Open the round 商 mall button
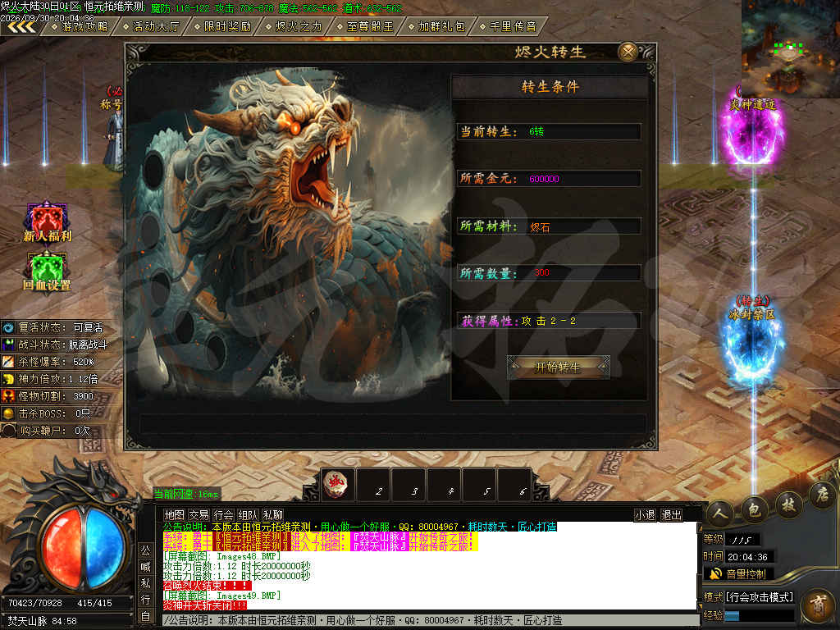 pos(819,605)
